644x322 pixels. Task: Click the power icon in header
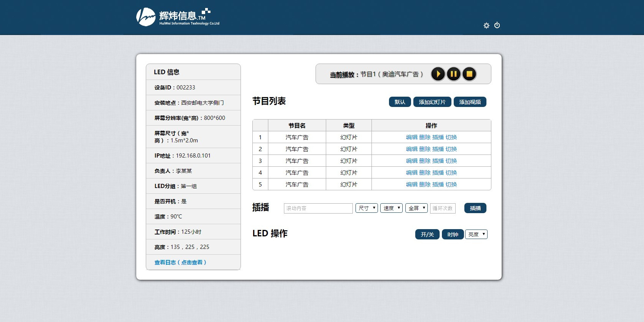click(x=497, y=26)
